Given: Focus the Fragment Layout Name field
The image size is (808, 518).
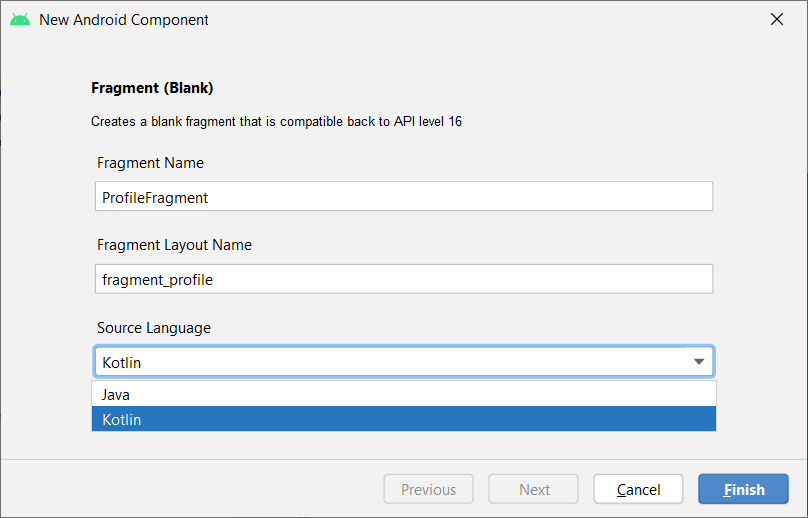Looking at the screenshot, I should 404,279.
